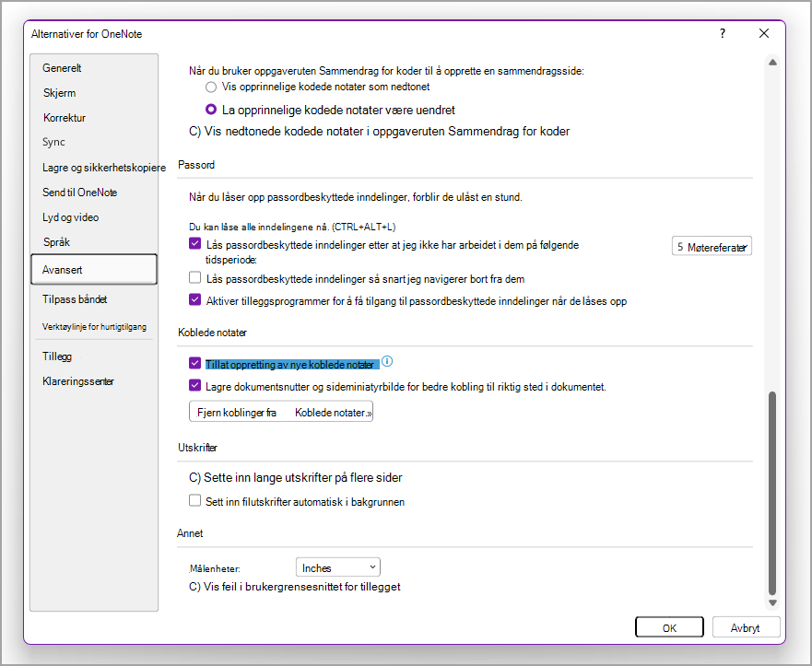This screenshot has height=666, width=812.
Task: Toggle Aktiver tilleggsprogrammer checkbox
Action: pyautogui.click(x=194, y=299)
